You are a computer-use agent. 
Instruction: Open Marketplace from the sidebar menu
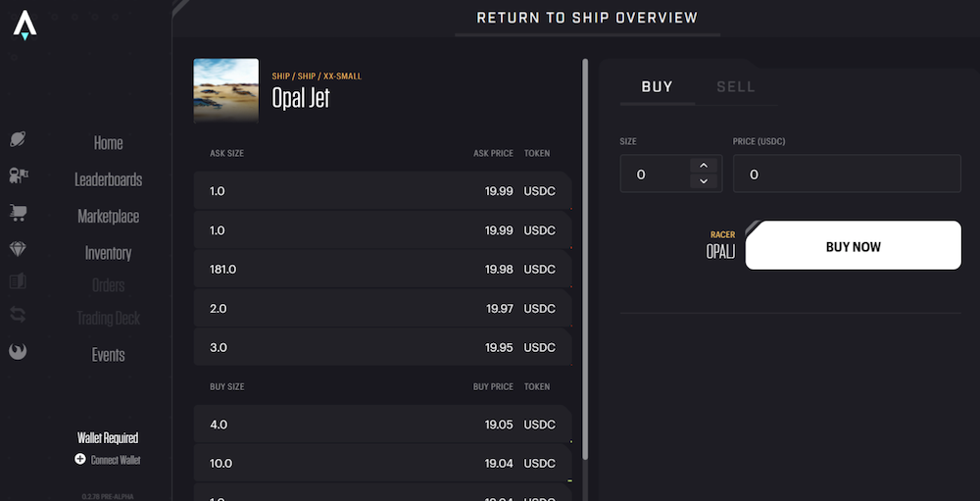[108, 217]
